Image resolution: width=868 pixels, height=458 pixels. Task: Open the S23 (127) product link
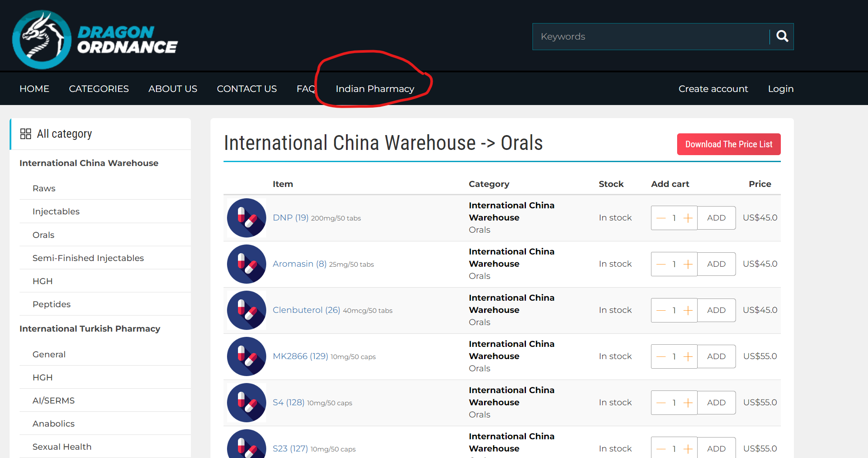tap(290, 448)
